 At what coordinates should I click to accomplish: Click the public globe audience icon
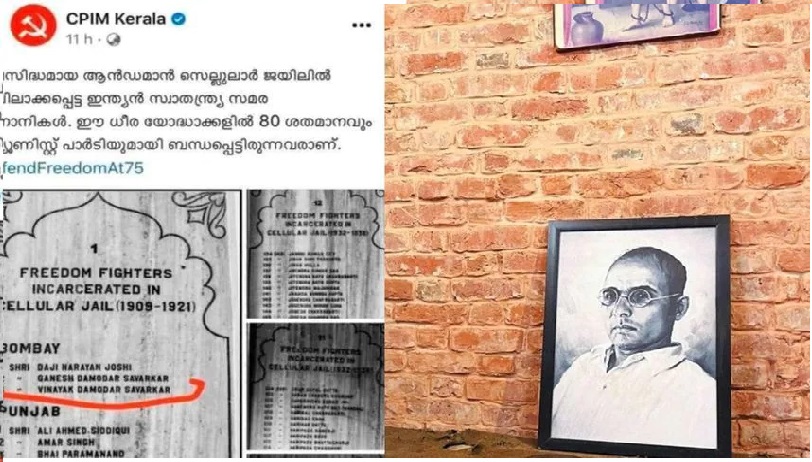coord(113,39)
